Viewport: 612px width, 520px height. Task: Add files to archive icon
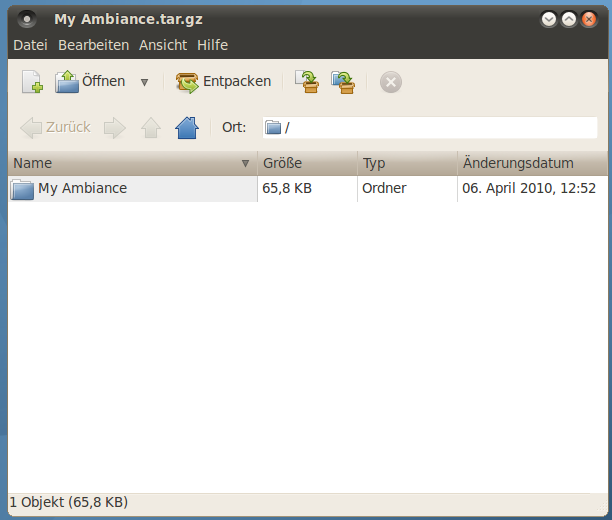click(x=307, y=82)
